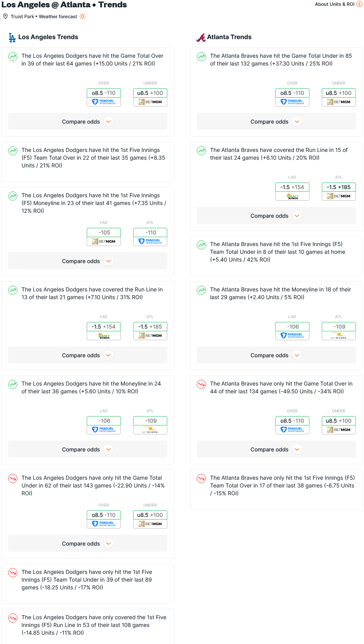Click the Los Angeles Dodgers logo
The image size is (364, 644).
(12, 37)
